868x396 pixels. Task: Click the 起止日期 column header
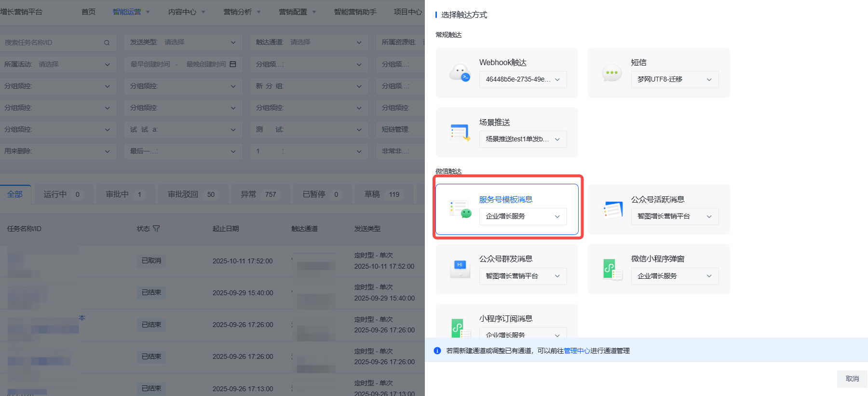(x=226, y=229)
